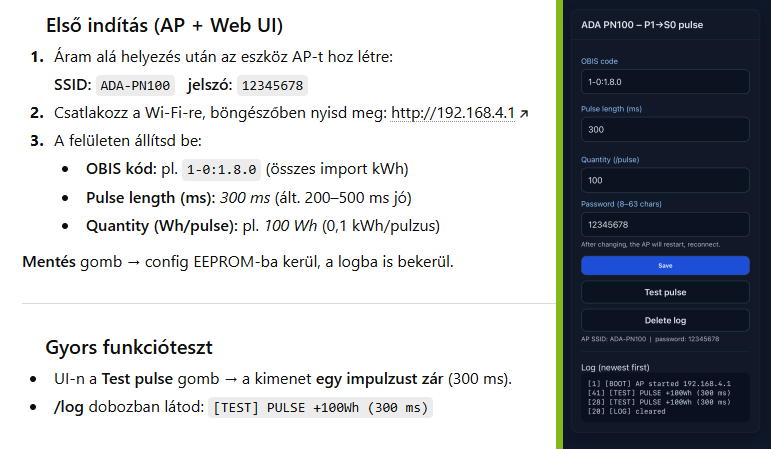Click inside the Log (newest first) text area
This screenshot has height=449, width=771.
tap(665, 397)
